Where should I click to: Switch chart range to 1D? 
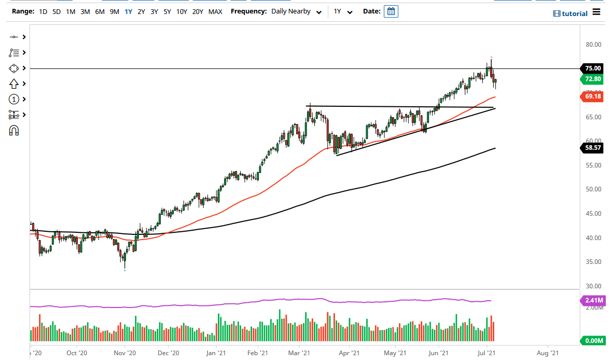pyautogui.click(x=44, y=11)
